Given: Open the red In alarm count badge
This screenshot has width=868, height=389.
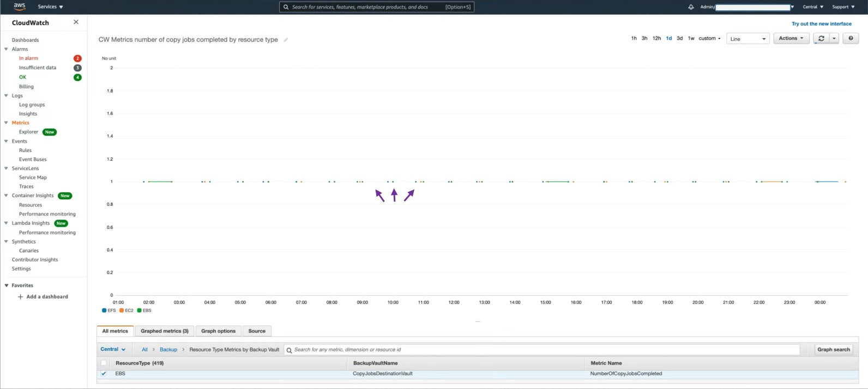Looking at the screenshot, I should pos(77,58).
